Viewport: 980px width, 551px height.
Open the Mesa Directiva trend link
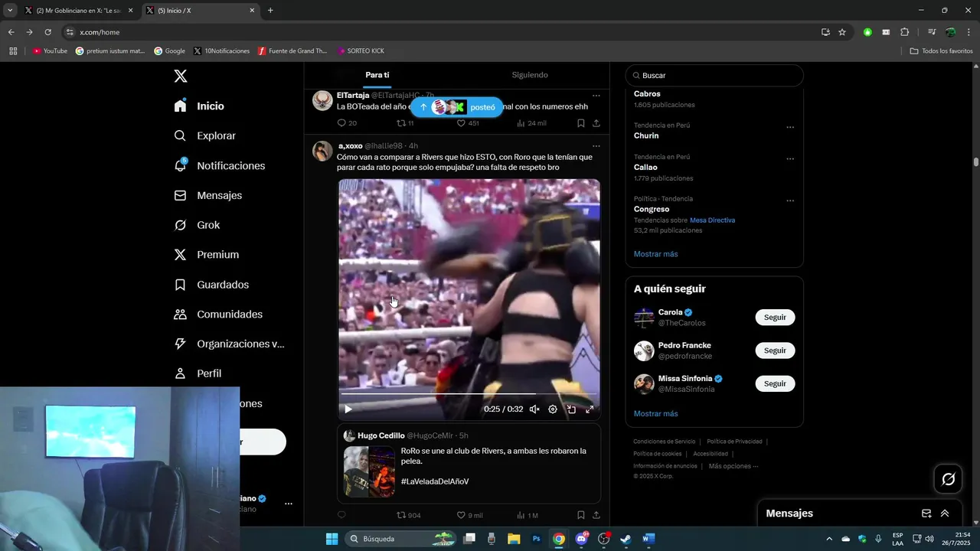712,220
